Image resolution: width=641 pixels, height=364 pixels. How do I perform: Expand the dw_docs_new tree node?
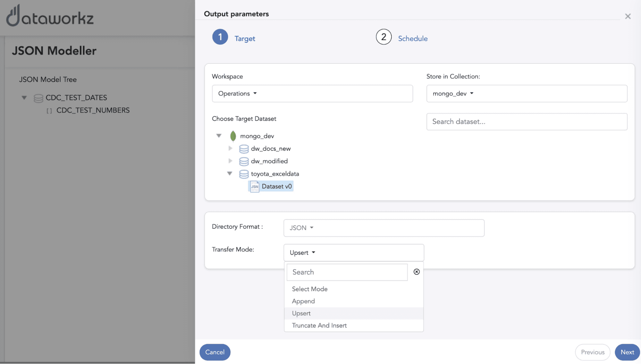(230, 148)
